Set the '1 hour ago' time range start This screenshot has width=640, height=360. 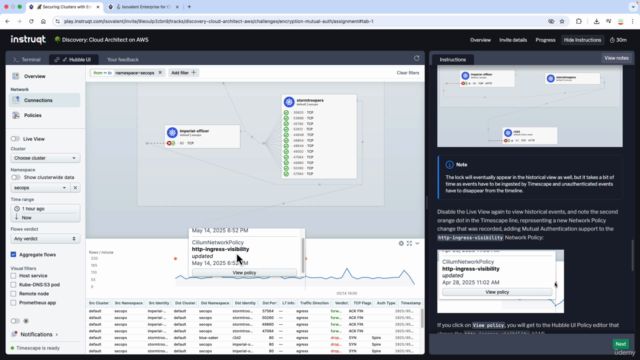click(45, 209)
